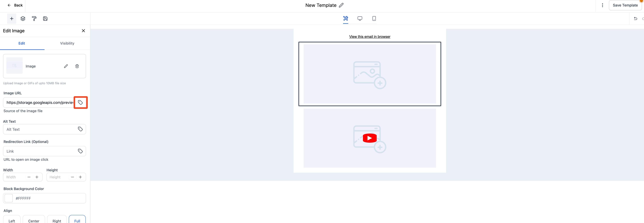This screenshot has width=644, height=223.
Task: Click the undo arrow icon
Action: click(635, 19)
